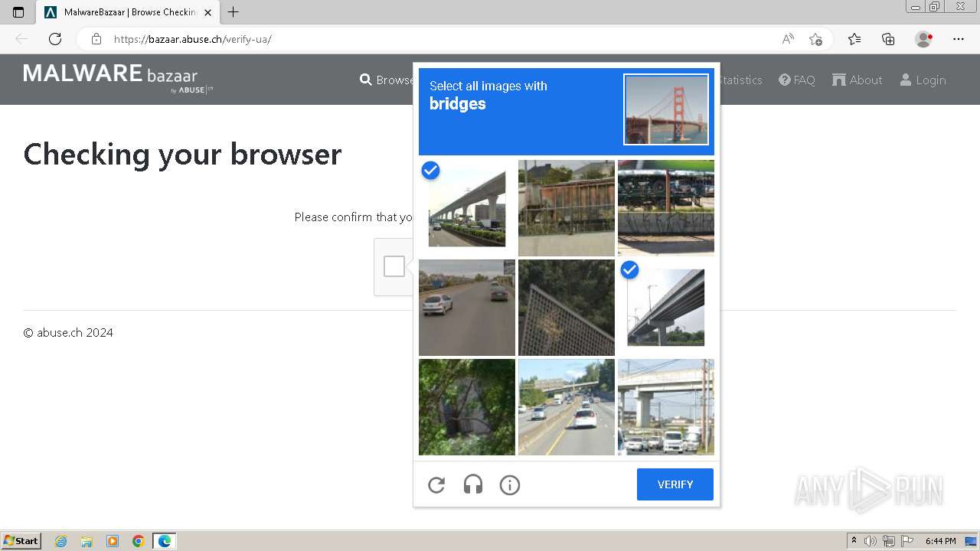The height and width of the screenshot is (551, 980).
Task: Open the Favorites list
Action: [x=854, y=39]
